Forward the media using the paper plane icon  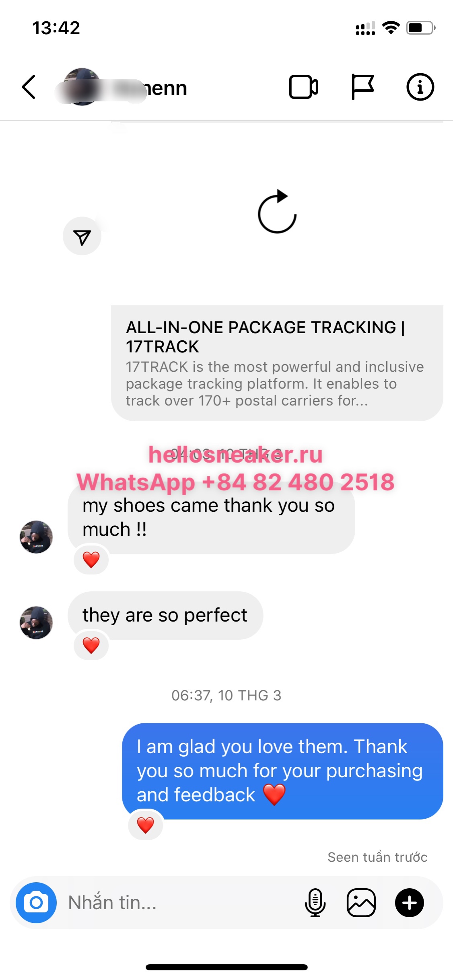click(82, 236)
